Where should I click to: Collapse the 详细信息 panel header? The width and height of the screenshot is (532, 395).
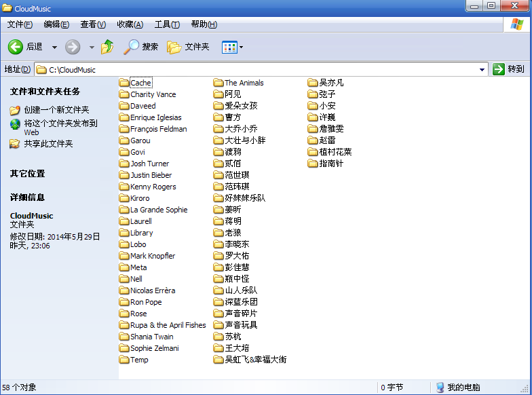(x=27, y=197)
